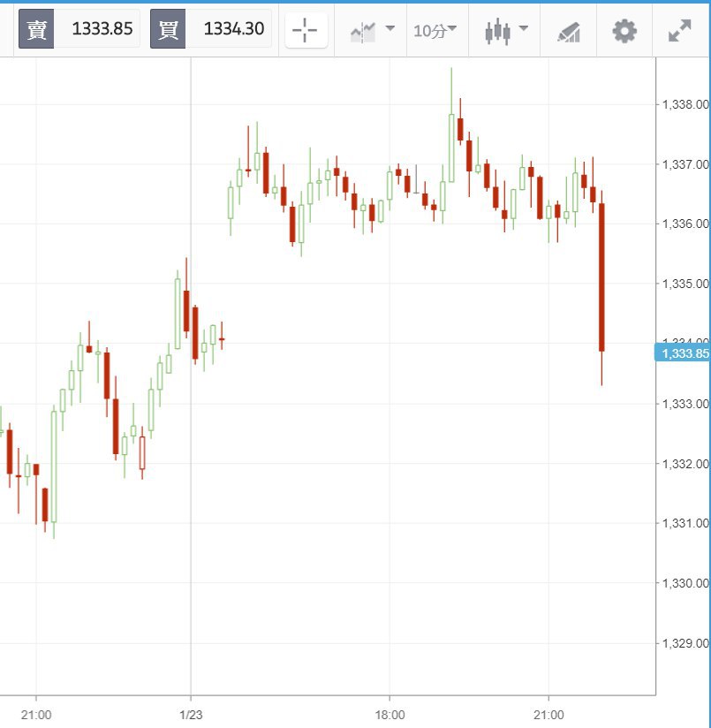
Task: Click the rightmost 21:00 time label
Action: (x=548, y=714)
